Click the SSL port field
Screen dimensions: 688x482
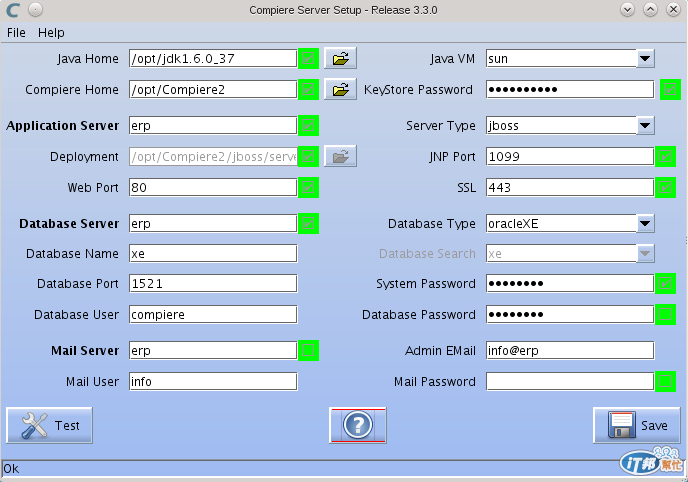pos(570,187)
